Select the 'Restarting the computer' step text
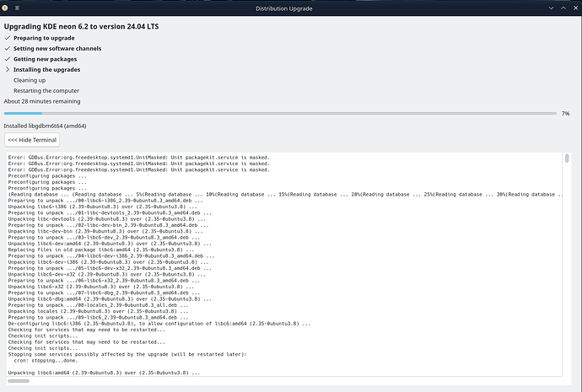Image resolution: width=582 pixels, height=392 pixels. click(x=46, y=90)
